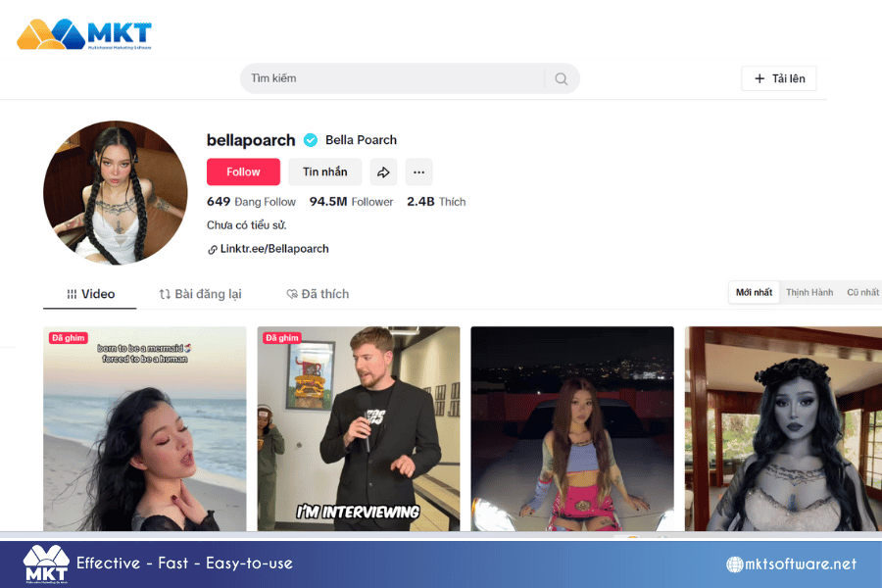
Task: Click the Đã ghim badge on interviewing video
Action: click(x=282, y=338)
